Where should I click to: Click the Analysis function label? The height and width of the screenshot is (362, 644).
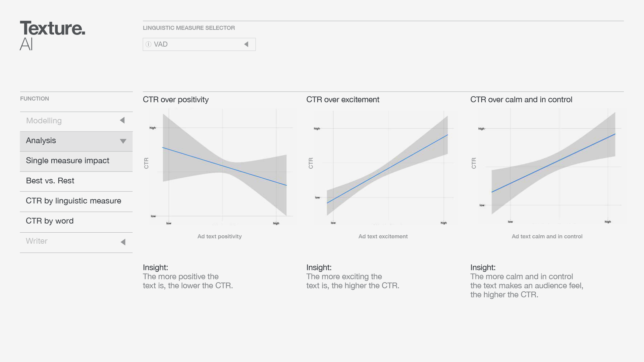pyautogui.click(x=41, y=140)
